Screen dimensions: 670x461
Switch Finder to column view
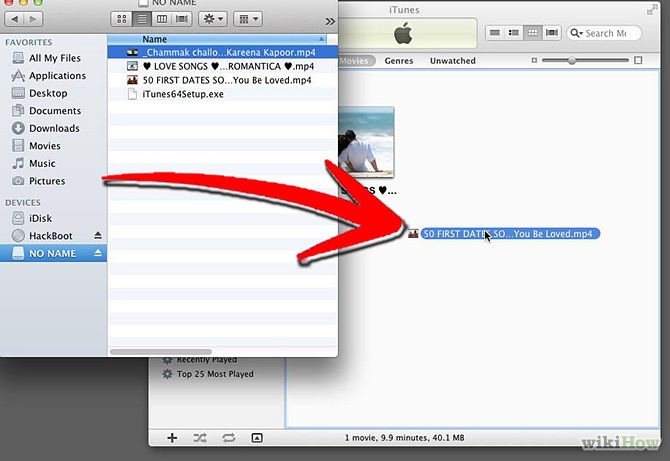tap(162, 19)
